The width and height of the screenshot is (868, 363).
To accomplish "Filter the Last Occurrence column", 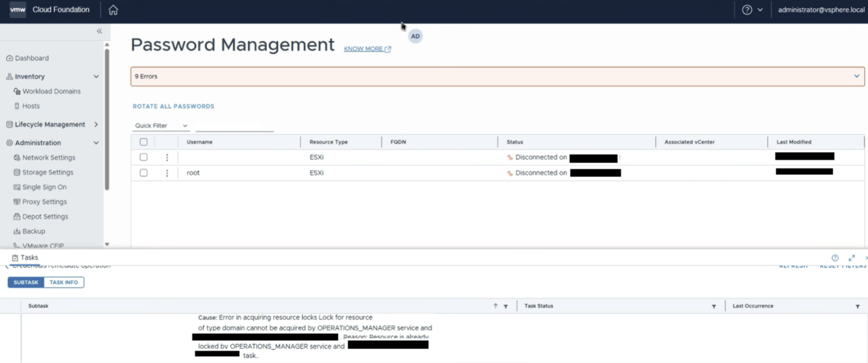I will [858, 306].
